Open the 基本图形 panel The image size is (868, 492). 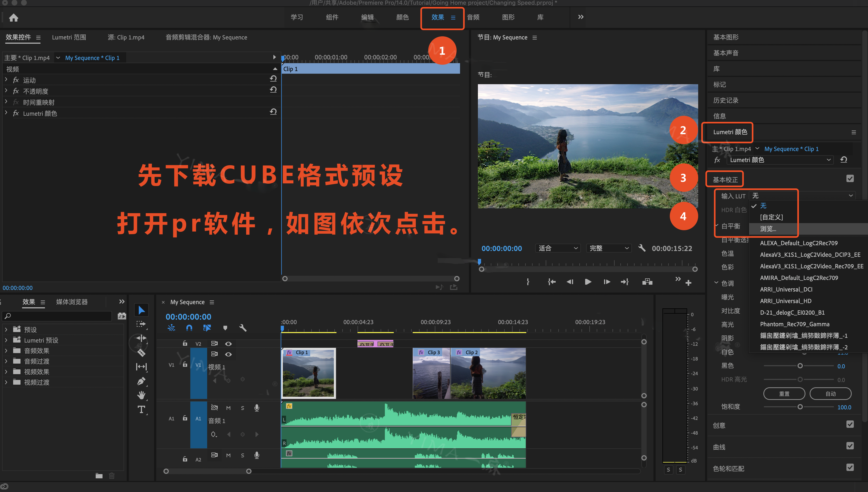pyautogui.click(x=726, y=37)
